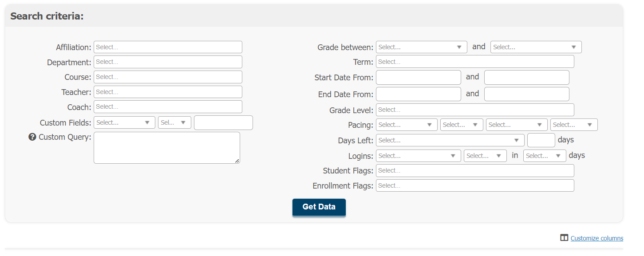The height and width of the screenshot is (256, 644).
Task: Click the Custom Fields value text box
Action: [223, 122]
